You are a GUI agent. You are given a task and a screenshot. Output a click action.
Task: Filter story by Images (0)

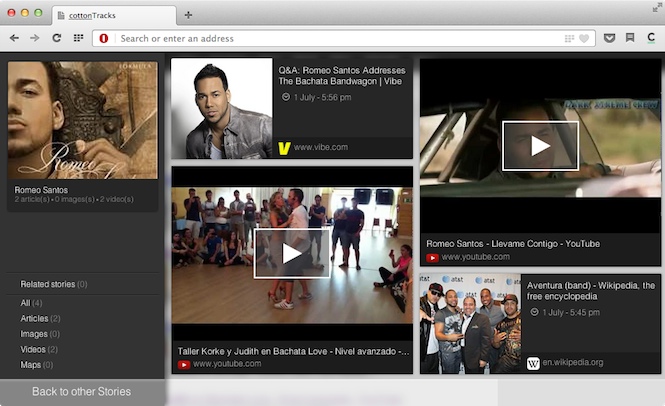[40, 334]
